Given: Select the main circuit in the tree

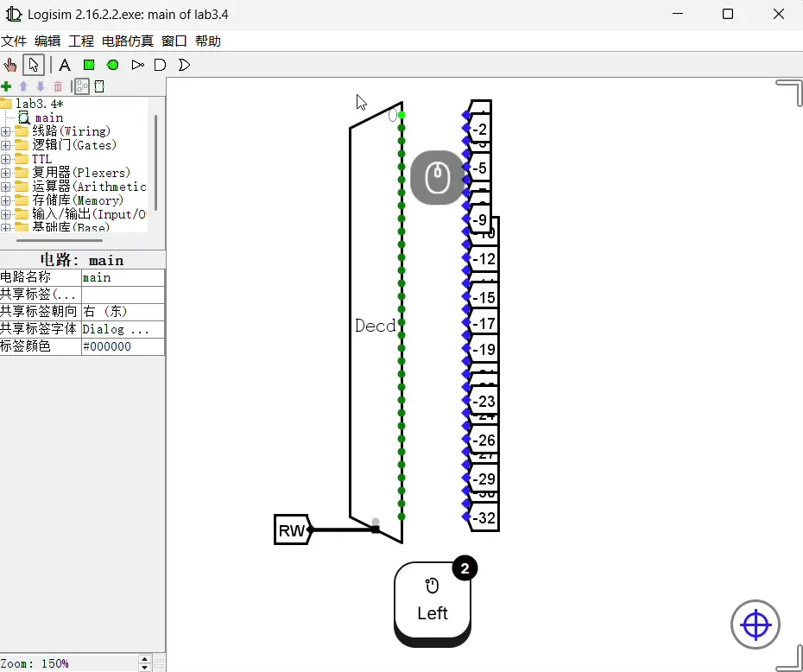Looking at the screenshot, I should pos(48,117).
